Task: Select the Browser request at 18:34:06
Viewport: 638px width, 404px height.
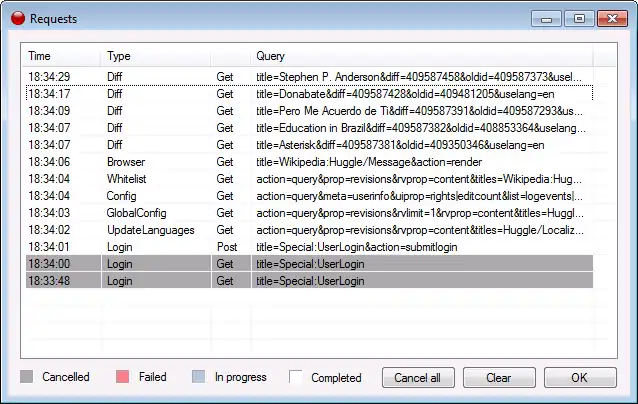Action: pos(300,161)
